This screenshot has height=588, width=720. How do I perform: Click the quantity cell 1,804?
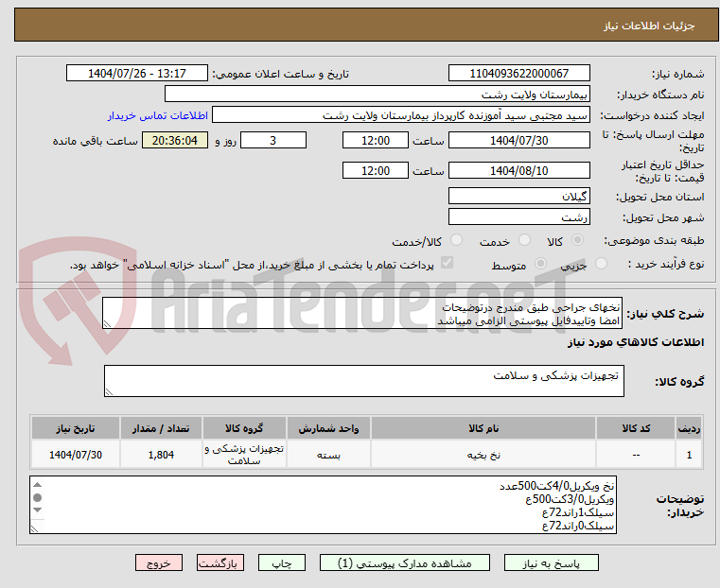[x=161, y=455]
